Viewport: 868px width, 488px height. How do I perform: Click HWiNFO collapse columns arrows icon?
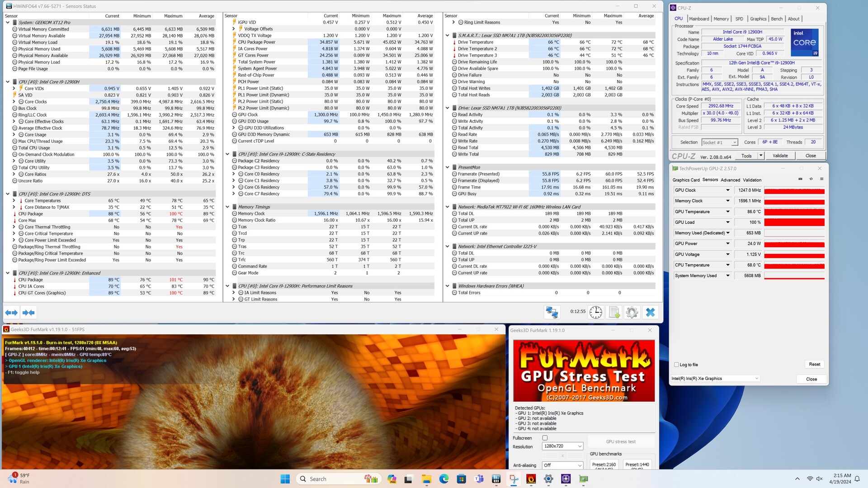(28, 312)
